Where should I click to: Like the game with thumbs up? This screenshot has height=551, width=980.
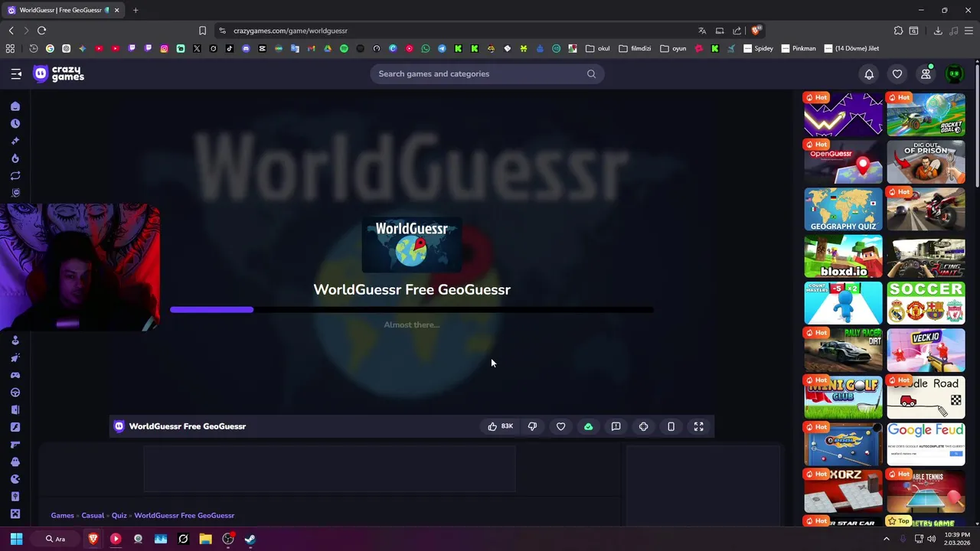tap(500, 426)
